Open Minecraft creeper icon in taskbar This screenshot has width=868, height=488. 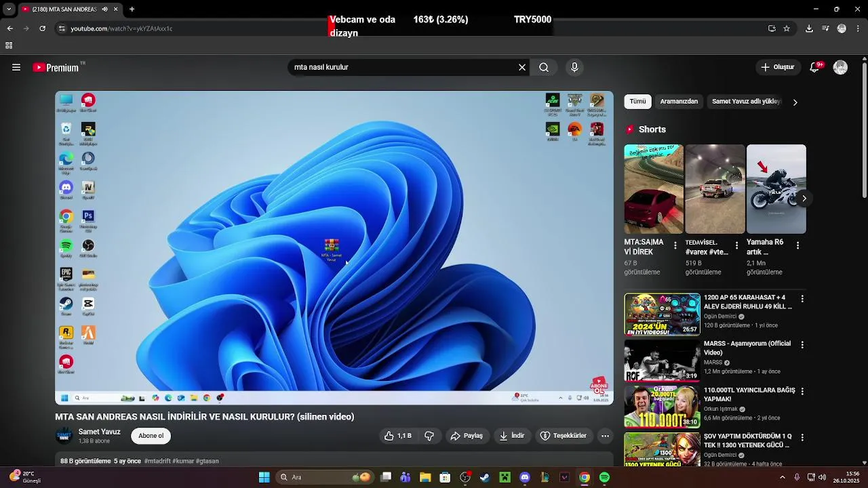505,477
